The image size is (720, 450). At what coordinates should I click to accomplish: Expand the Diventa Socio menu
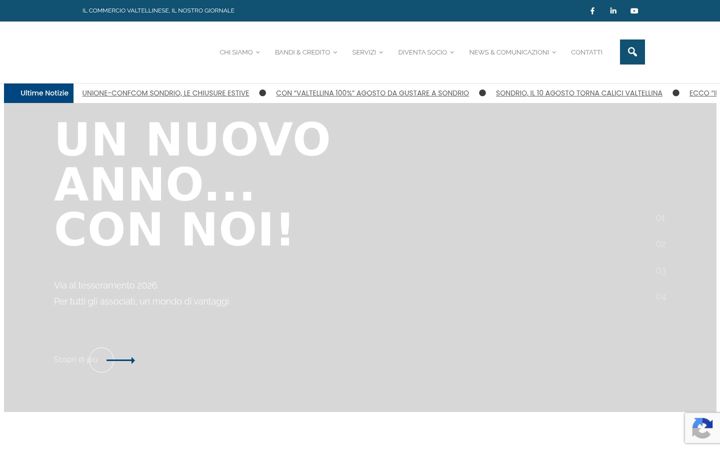tap(426, 52)
